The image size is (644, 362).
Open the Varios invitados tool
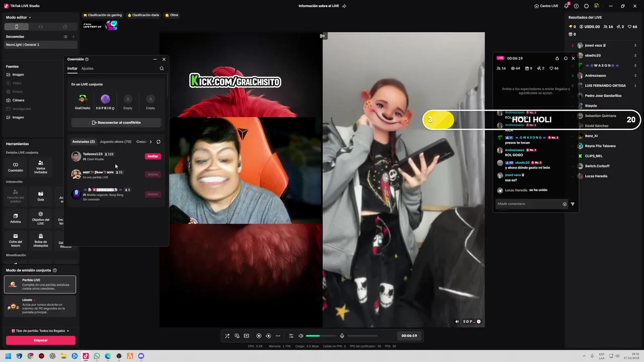[41, 167]
